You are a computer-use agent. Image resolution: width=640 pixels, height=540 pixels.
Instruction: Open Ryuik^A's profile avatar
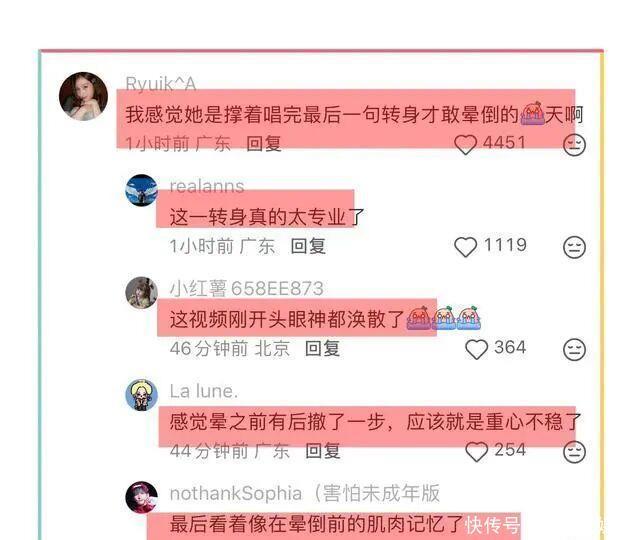[x=83, y=96]
